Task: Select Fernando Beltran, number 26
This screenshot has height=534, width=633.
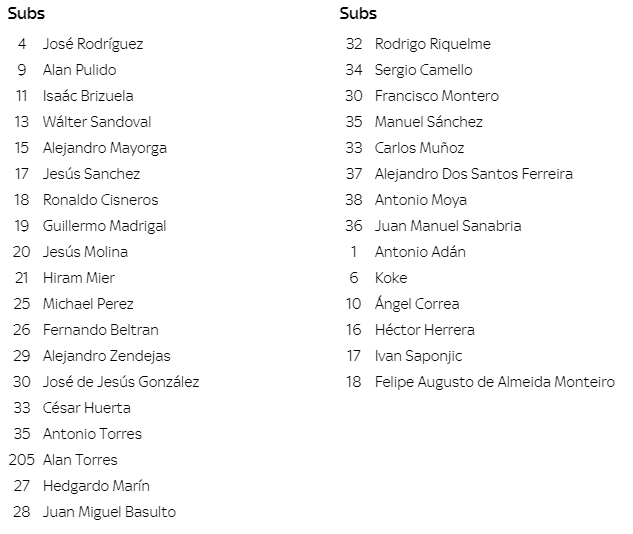Action: click(100, 330)
